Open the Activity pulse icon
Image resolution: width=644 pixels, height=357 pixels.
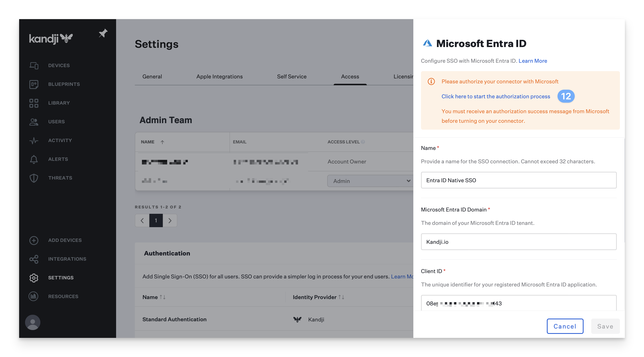coord(34,141)
